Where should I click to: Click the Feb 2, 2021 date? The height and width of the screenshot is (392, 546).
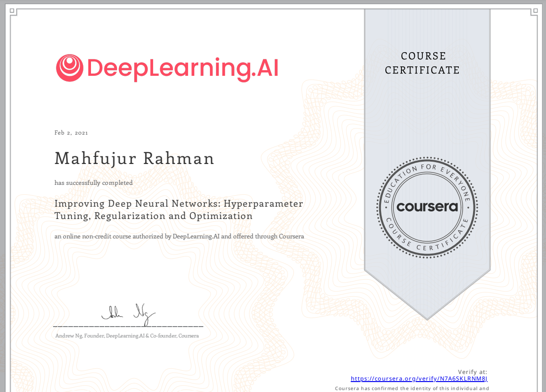tap(71, 133)
